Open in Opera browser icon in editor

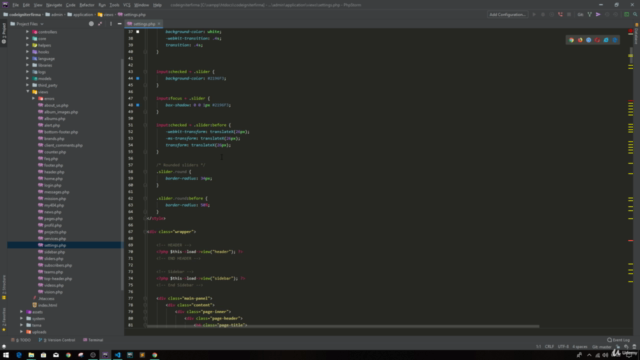click(x=597, y=40)
